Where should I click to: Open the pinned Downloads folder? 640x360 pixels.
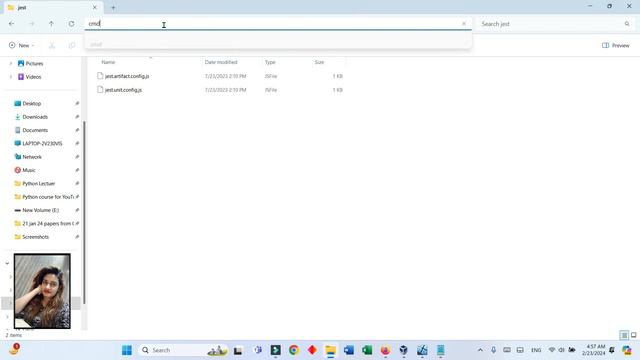click(x=35, y=117)
